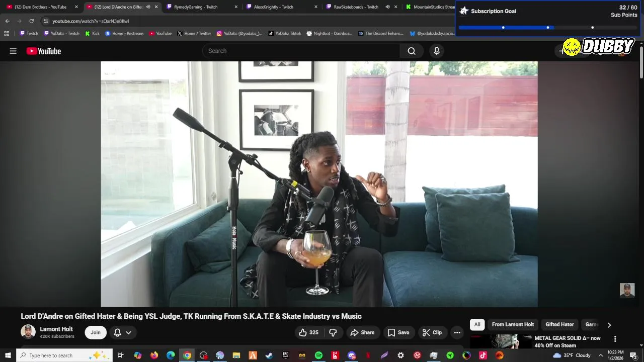Click the search magnifier button
Screen dimensions: 644x362
point(412,51)
